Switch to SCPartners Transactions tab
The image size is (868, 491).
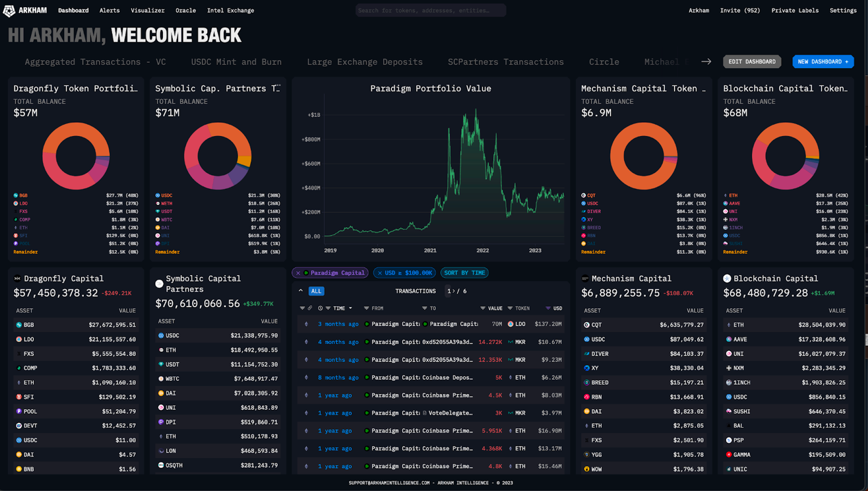coord(505,62)
